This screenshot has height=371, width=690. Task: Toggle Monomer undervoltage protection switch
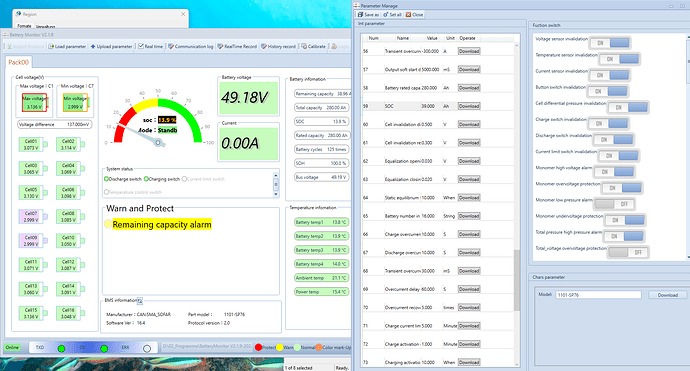click(625, 220)
